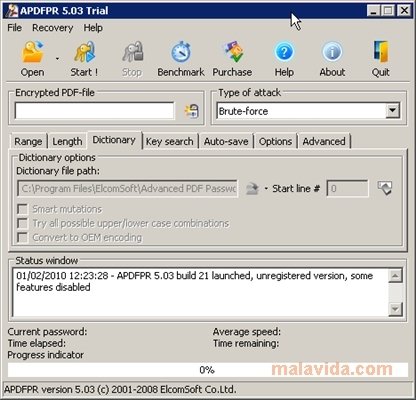Click the status bar version text

click(x=120, y=389)
